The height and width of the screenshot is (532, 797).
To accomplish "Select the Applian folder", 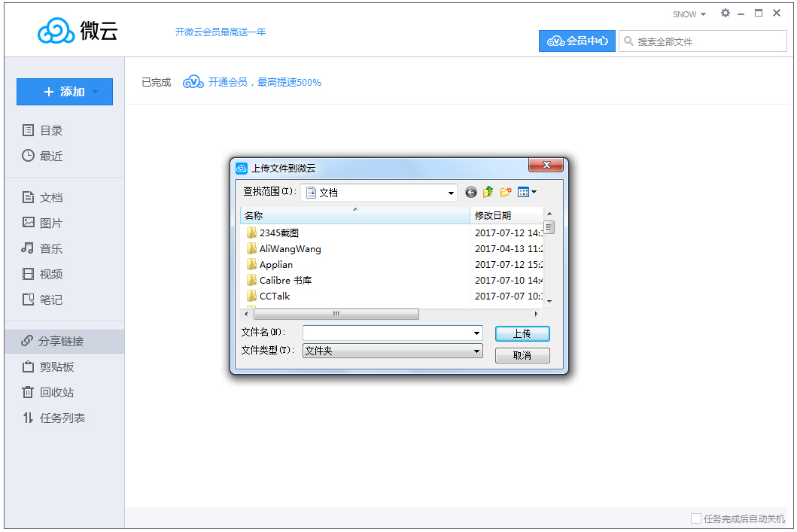I will coord(276,264).
